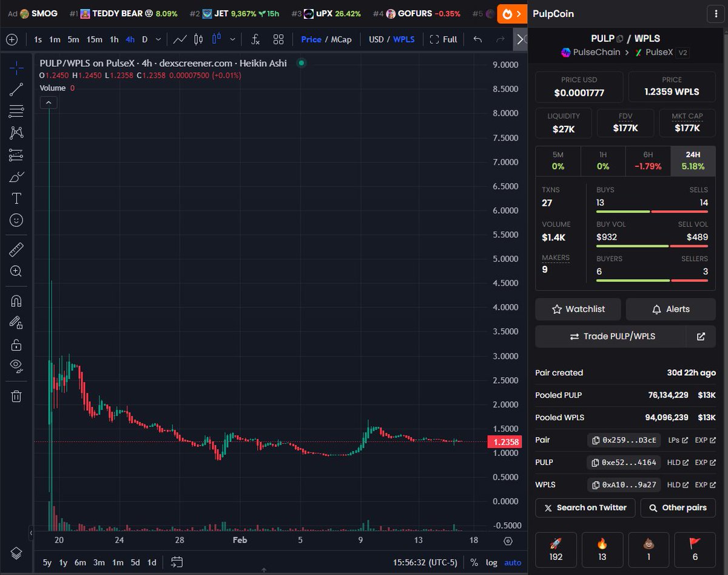Select the long position forecasting tool
Screen dimensions: 728x575
[16, 155]
